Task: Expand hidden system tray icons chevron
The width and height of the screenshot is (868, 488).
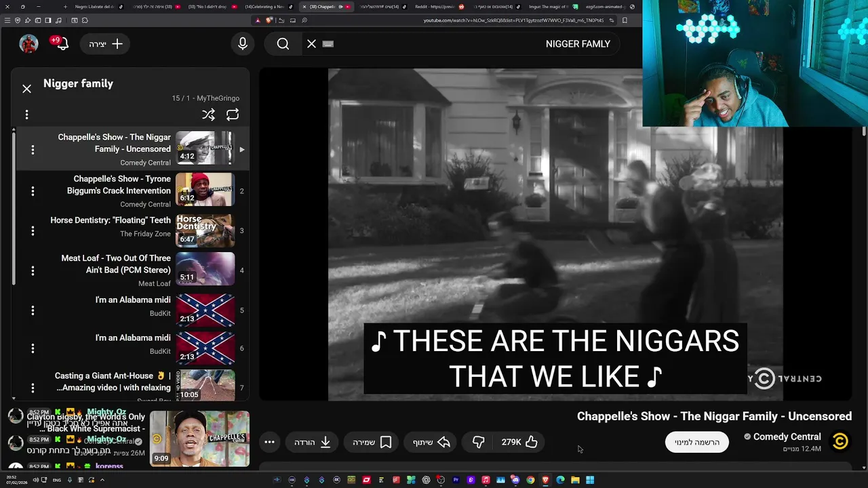Action: click(102, 480)
